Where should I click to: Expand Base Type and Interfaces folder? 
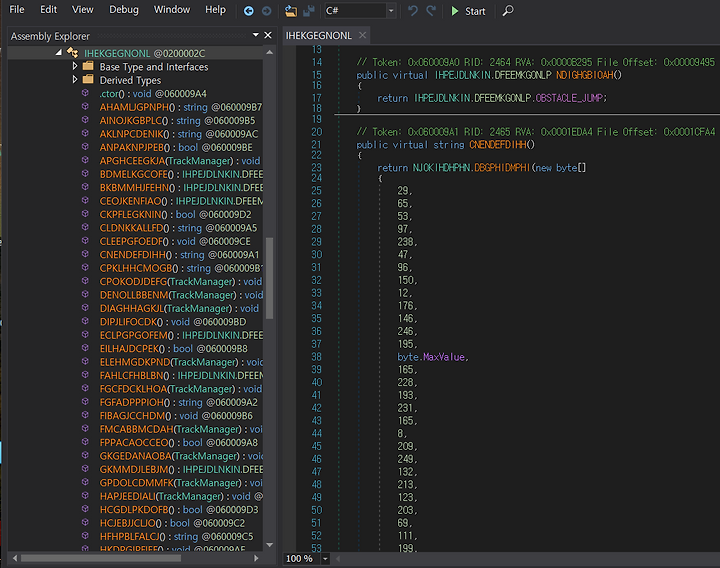pyautogui.click(x=75, y=67)
